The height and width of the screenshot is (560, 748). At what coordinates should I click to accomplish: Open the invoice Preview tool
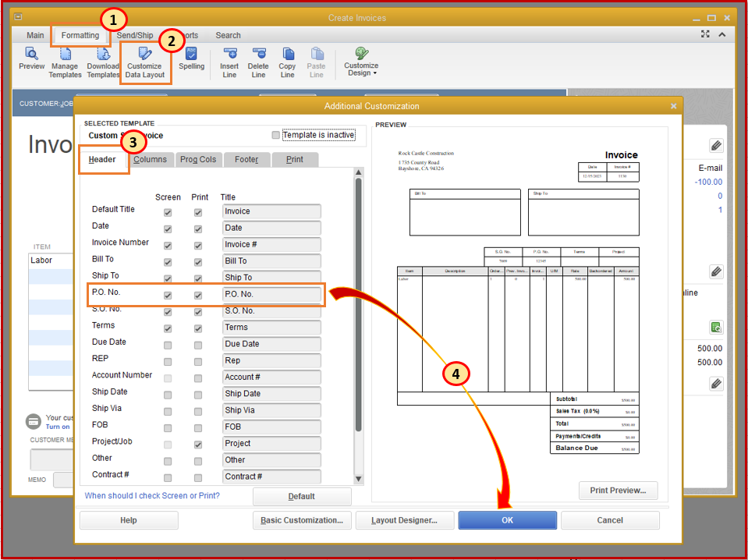tap(31, 62)
